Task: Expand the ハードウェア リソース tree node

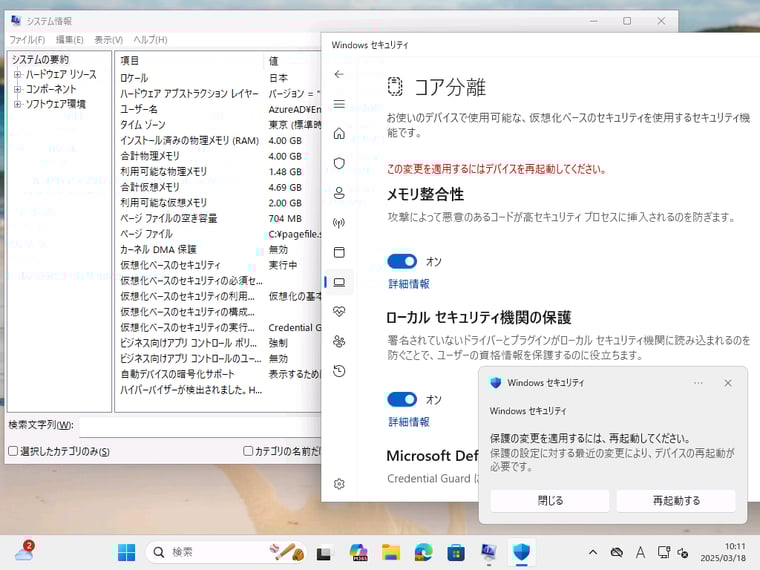Action: [x=17, y=75]
